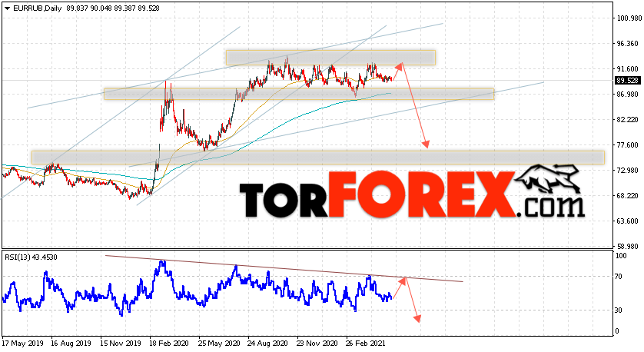Click the 18 Feb 2020 date label
The image size is (644, 352).
point(169,343)
